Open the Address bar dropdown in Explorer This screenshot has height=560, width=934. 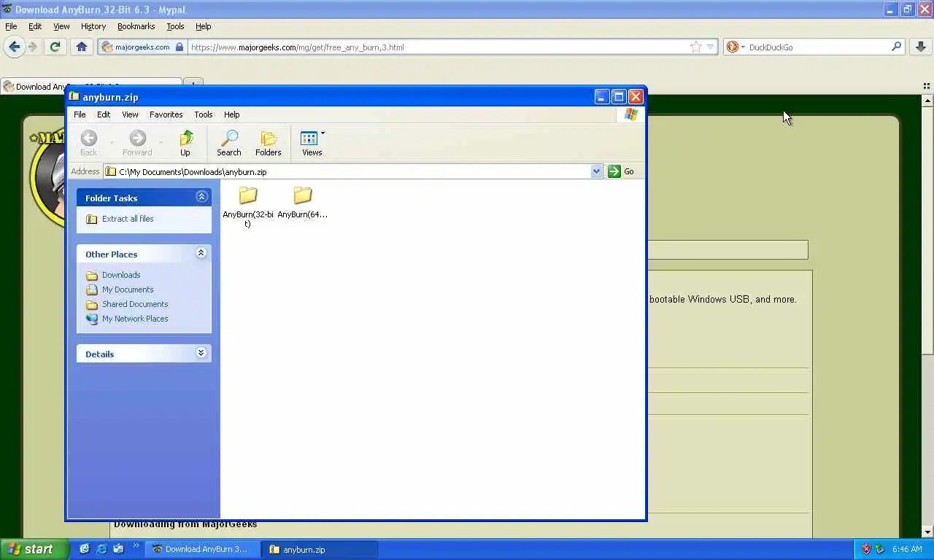(596, 171)
